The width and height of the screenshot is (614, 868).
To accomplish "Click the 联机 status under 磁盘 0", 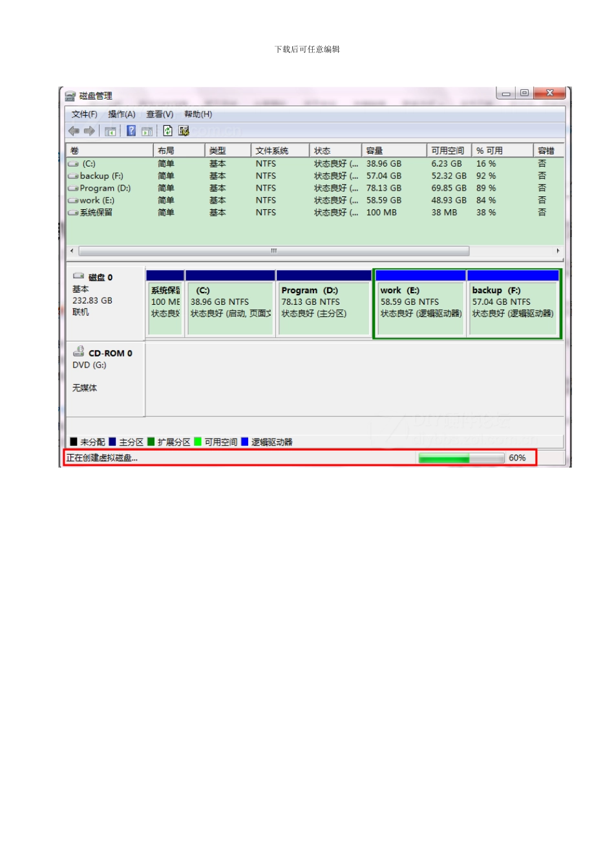I will pos(81,312).
